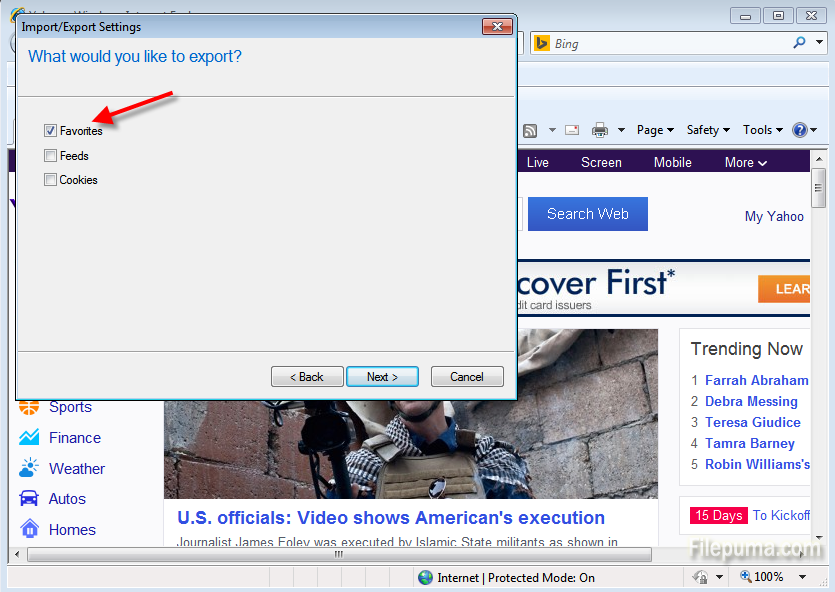835x592 pixels.
Task: Click the Weather icon in the sidebar
Action: [30, 468]
